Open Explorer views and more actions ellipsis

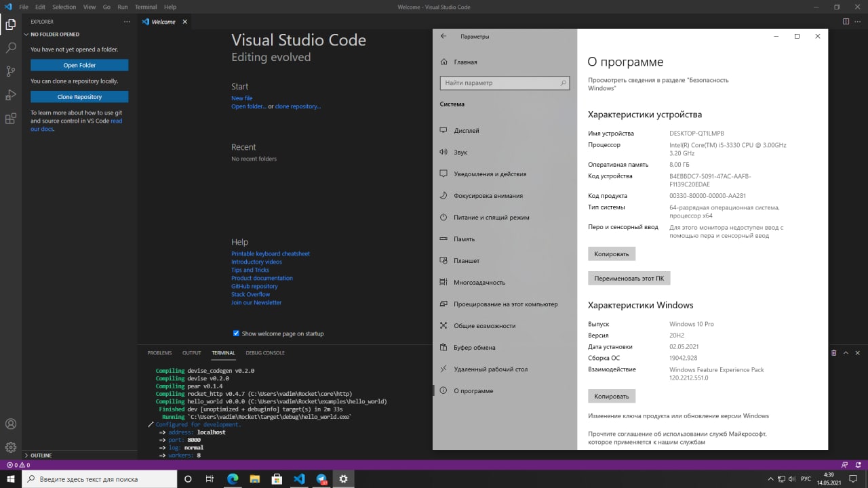pos(127,22)
